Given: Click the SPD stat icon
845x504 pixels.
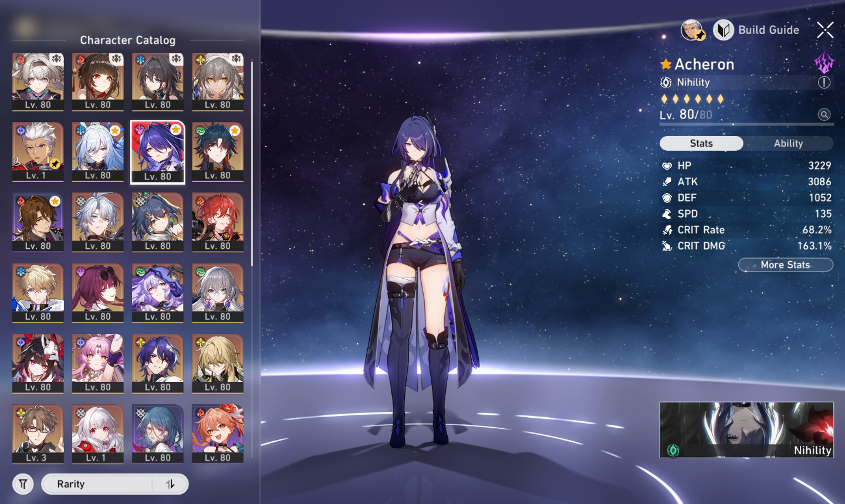Looking at the screenshot, I should point(667,214).
